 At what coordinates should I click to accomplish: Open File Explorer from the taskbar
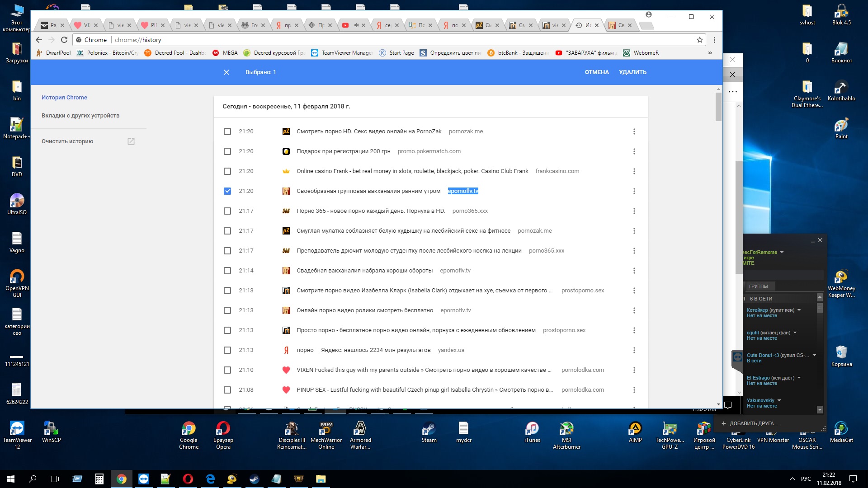(321, 479)
